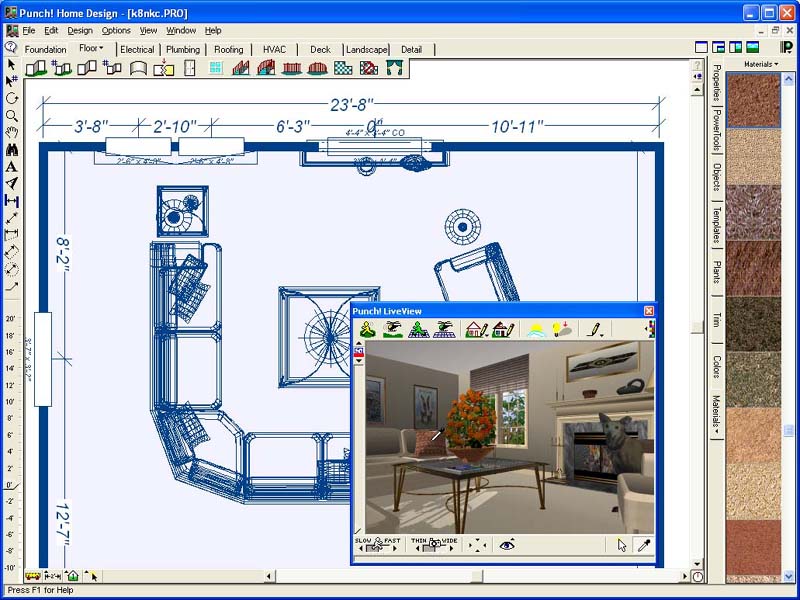
Task: Click the light bulb lighting icon in LiveView
Action: 562,330
